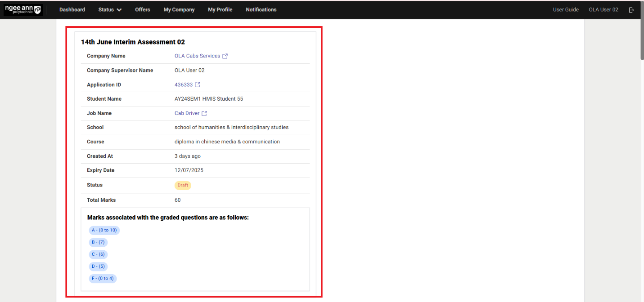
Task: Go to My Profile
Action: 220,9
